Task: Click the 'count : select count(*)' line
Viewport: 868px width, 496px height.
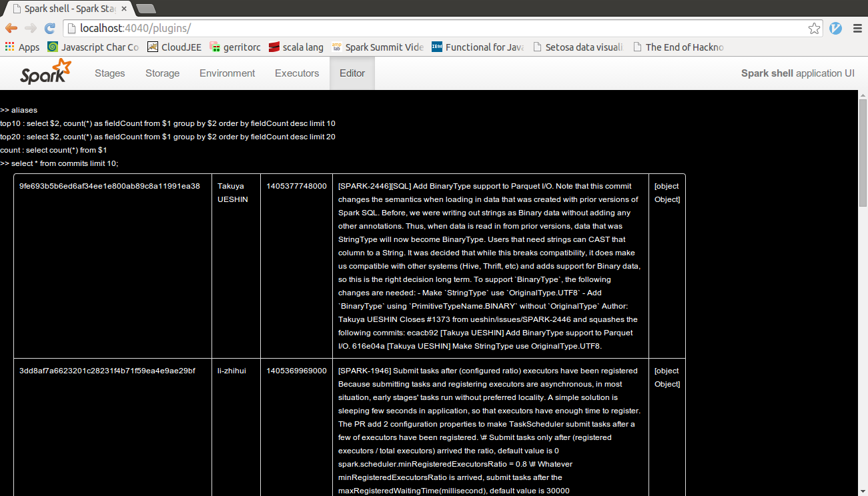Action: (53, 150)
